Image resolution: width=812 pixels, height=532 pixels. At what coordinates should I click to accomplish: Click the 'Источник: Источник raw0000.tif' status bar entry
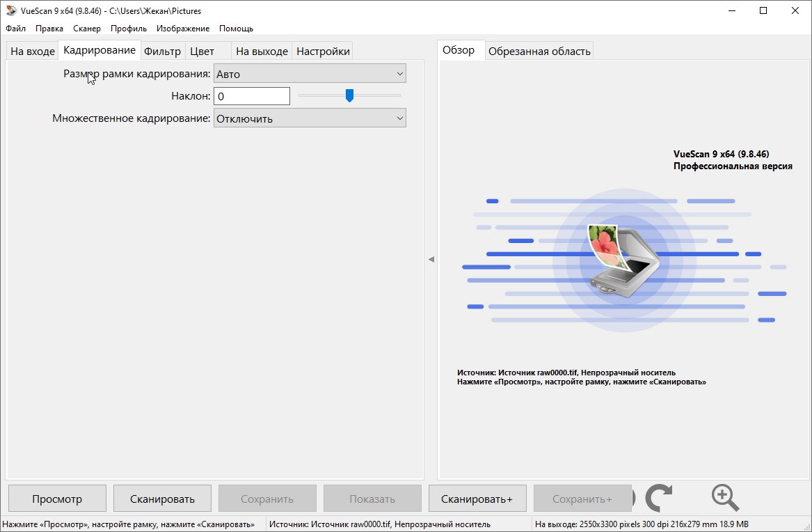point(380,524)
